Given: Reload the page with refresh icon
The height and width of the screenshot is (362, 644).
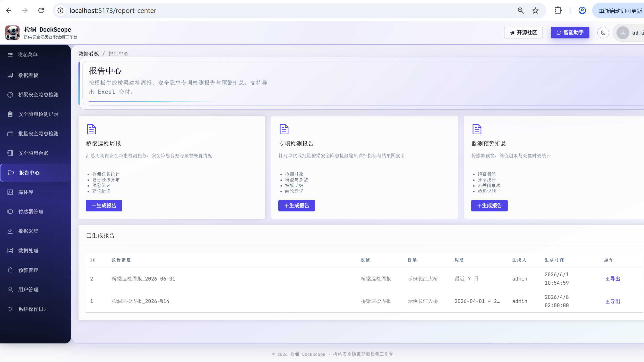Looking at the screenshot, I should coord(41,11).
